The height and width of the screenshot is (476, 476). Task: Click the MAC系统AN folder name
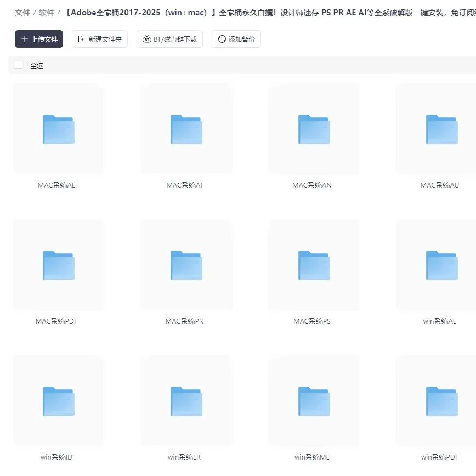[x=312, y=185]
